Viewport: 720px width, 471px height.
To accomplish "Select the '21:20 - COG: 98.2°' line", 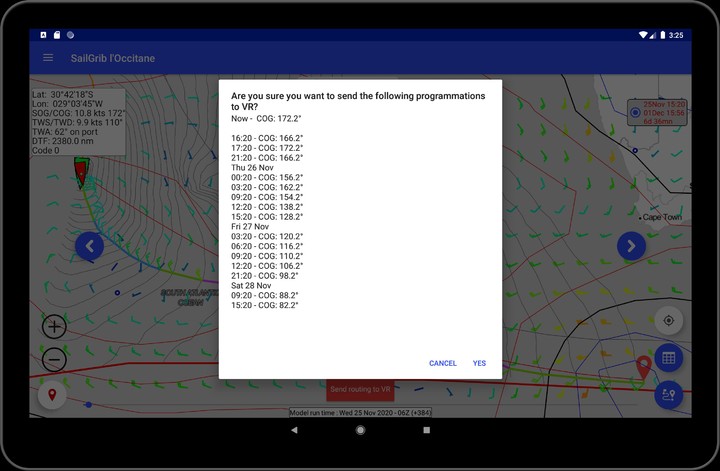I will 264,276.
